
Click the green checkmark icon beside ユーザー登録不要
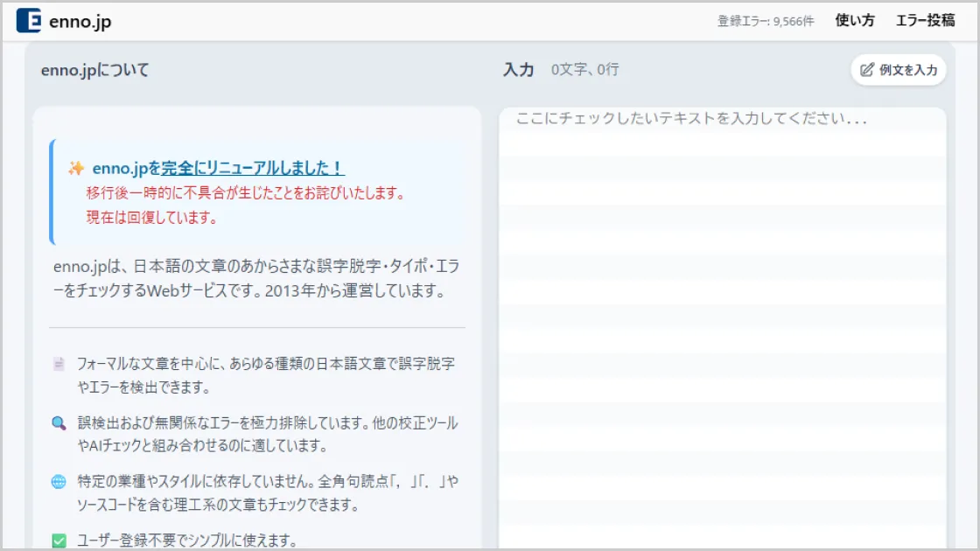pyautogui.click(x=59, y=541)
